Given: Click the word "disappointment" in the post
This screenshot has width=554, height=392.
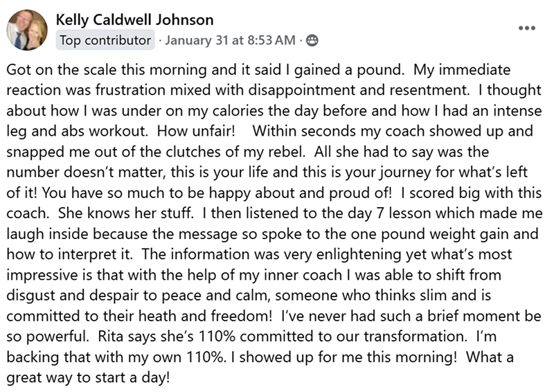Looking at the screenshot, I should (302, 90).
